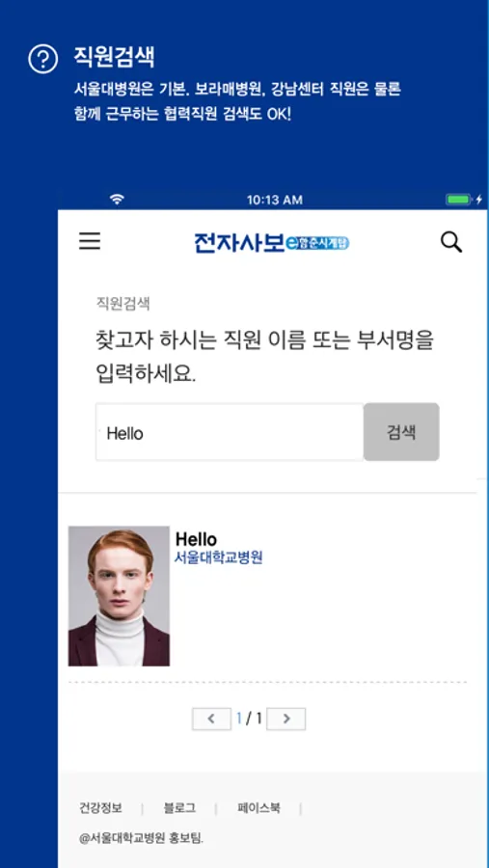
Task: Click the question mark help icon
Action: (x=42, y=59)
